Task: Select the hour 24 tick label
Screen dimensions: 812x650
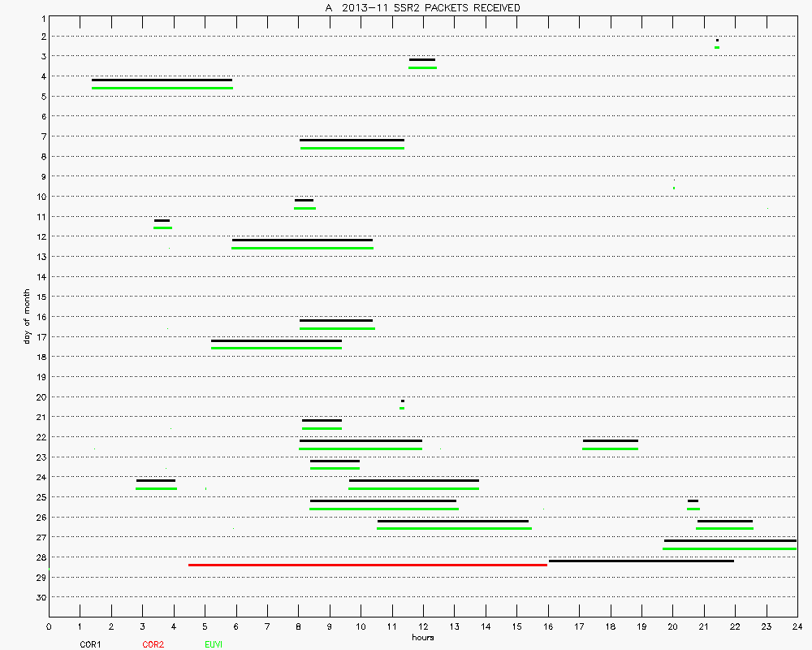Action: 797,626
